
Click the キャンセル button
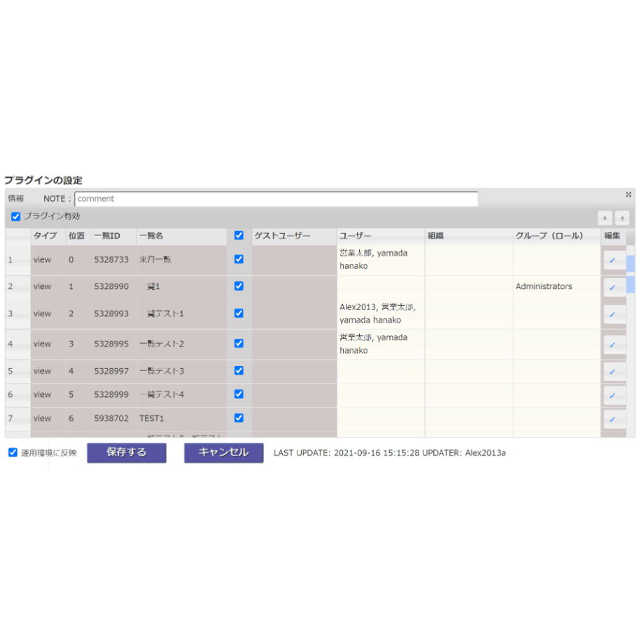(x=223, y=453)
